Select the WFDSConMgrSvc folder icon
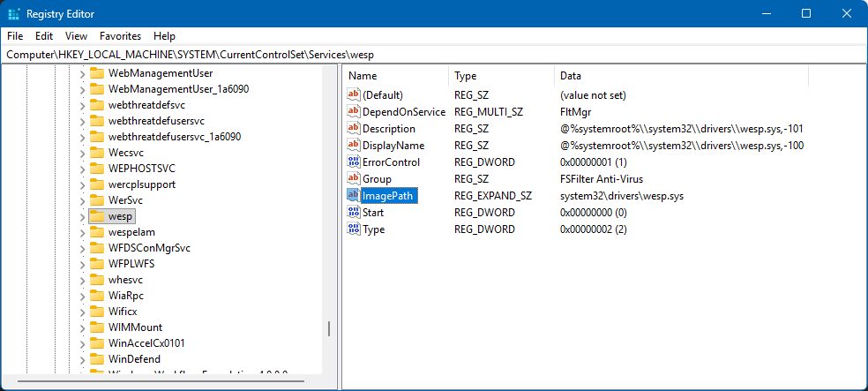The height and width of the screenshot is (391, 868). tap(97, 248)
